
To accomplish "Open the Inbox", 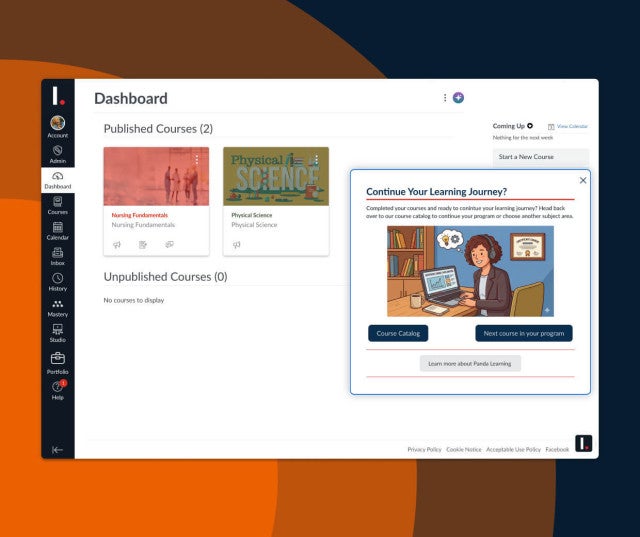I will (x=58, y=257).
